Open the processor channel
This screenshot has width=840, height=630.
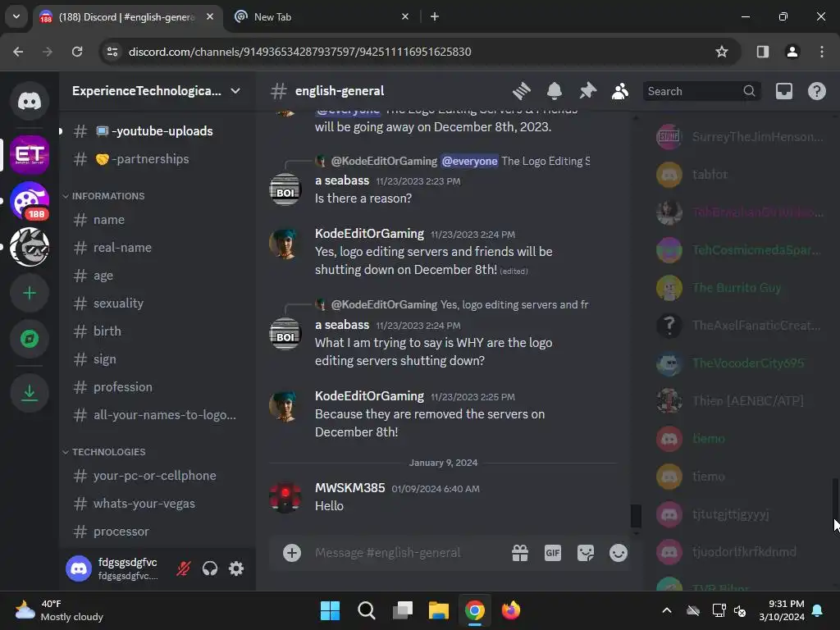pos(157,532)
